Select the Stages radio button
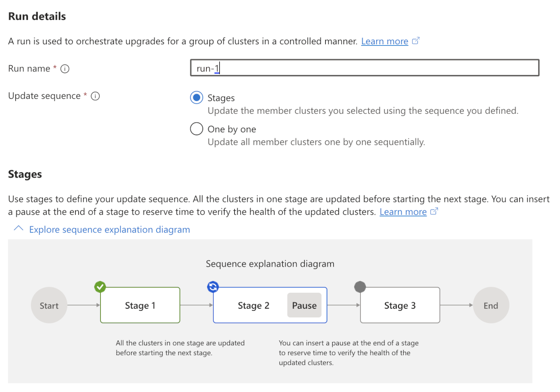 196,98
